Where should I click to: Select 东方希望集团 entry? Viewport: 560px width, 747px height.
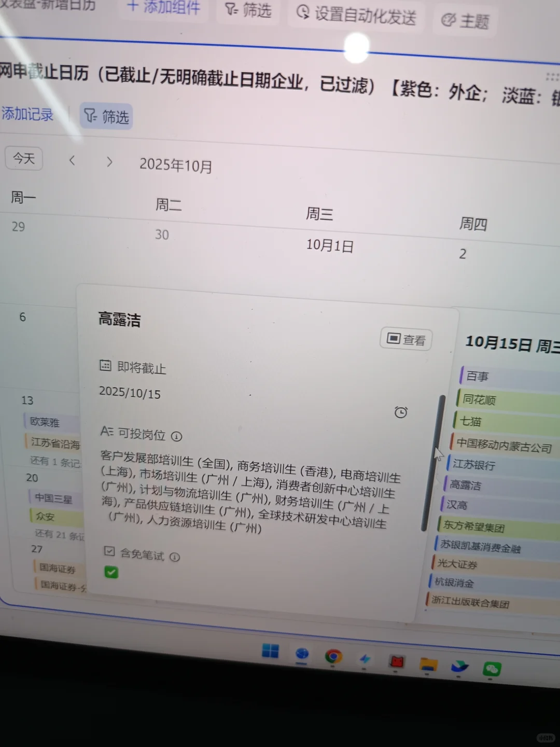click(x=498, y=528)
